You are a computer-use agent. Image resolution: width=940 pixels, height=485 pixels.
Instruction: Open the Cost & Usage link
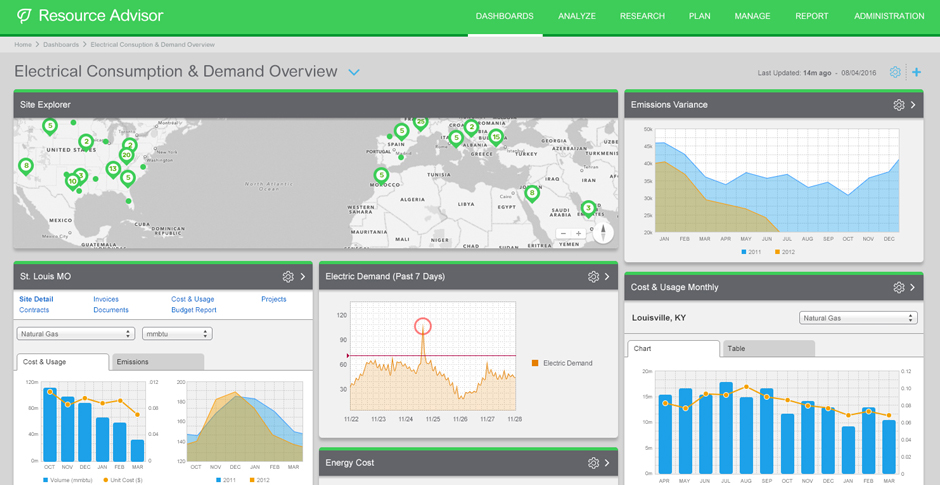192,299
